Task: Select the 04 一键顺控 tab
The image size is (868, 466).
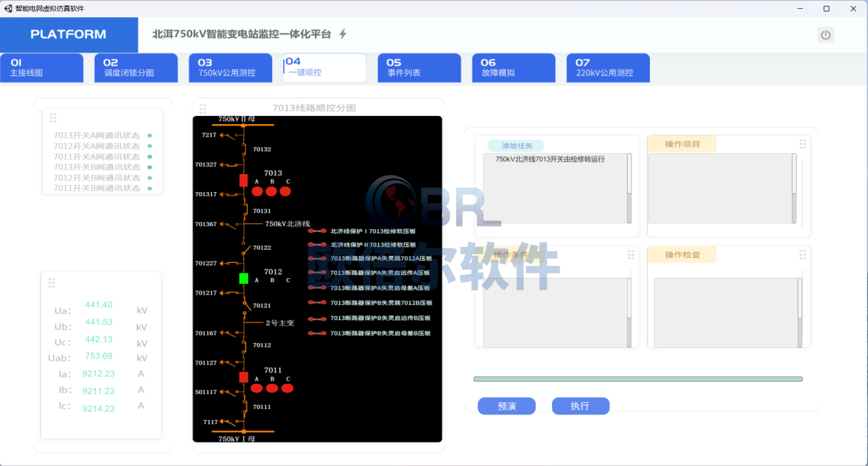Action: point(325,68)
